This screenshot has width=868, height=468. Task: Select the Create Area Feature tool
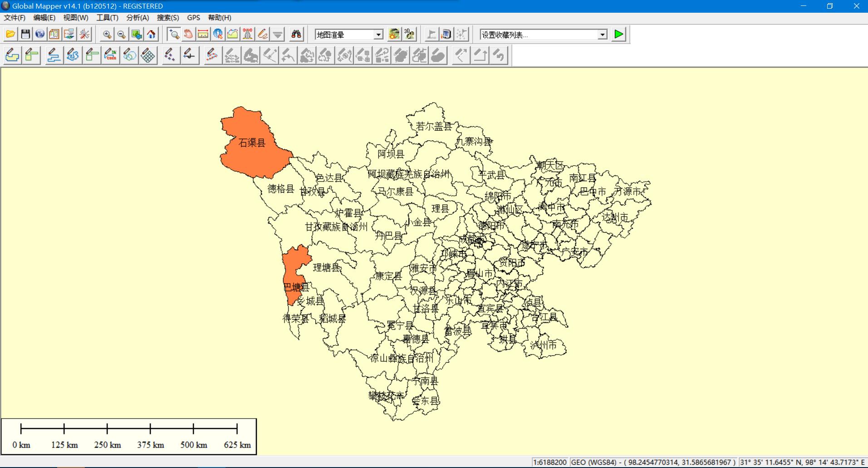click(x=13, y=55)
